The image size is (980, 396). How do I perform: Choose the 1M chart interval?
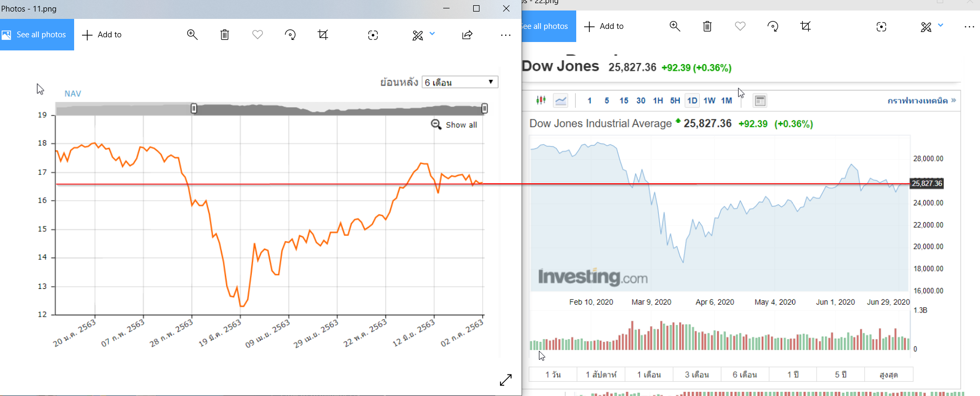(x=727, y=100)
